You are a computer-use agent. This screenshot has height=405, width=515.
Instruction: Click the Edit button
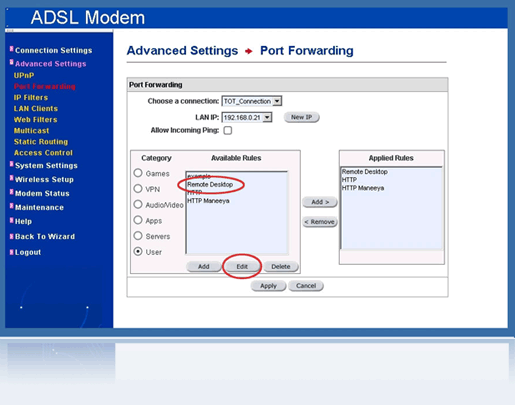(242, 267)
